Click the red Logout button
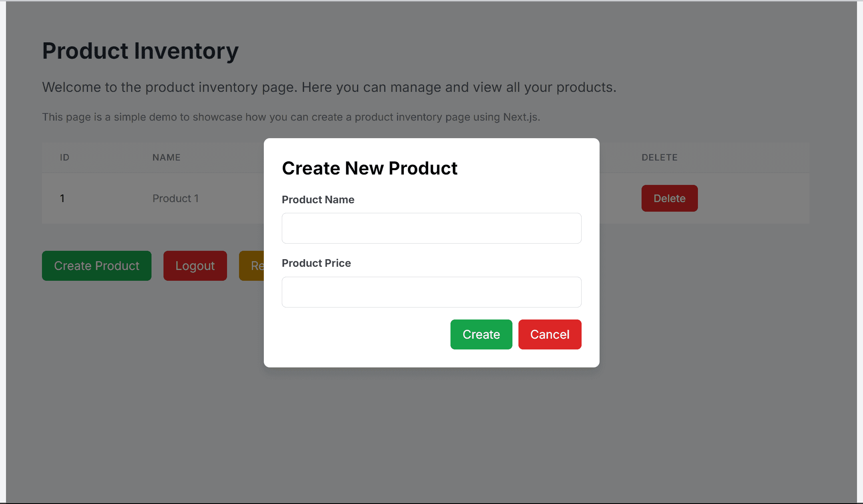This screenshot has height=504, width=863. click(x=195, y=266)
